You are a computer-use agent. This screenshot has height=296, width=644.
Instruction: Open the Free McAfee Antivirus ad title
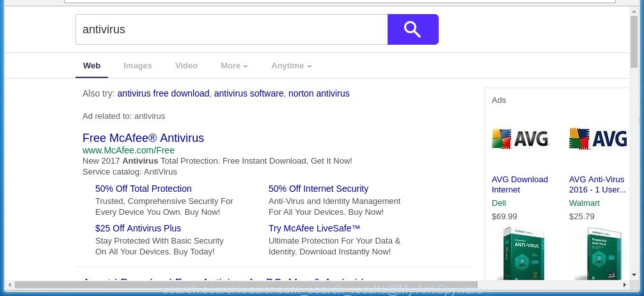(x=143, y=138)
